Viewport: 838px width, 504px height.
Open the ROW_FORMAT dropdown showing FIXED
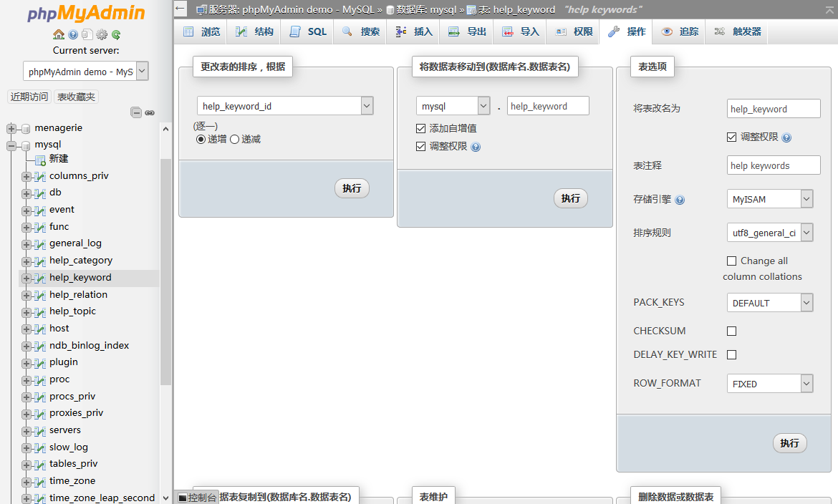pyautogui.click(x=770, y=384)
